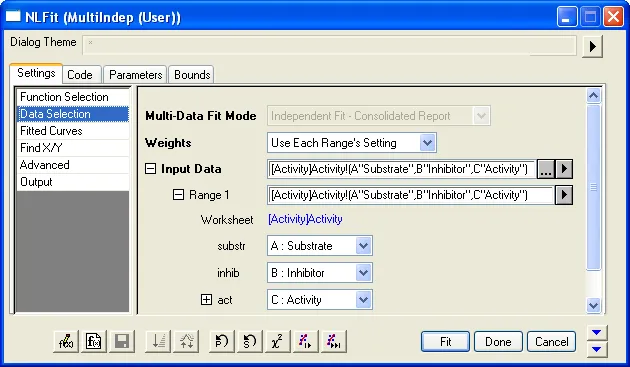Click the upper blue panel-switch arrow
630x367 pixels.
tap(597, 333)
